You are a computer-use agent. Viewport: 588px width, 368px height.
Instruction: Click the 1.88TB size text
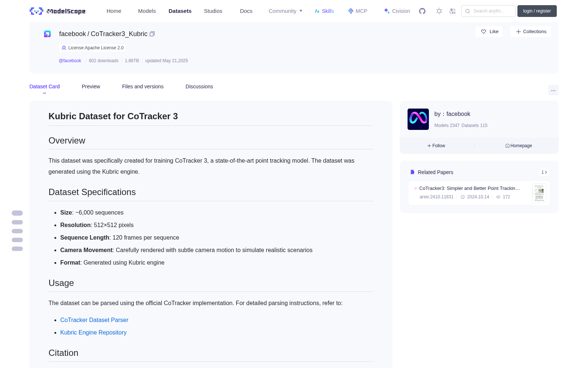click(132, 61)
